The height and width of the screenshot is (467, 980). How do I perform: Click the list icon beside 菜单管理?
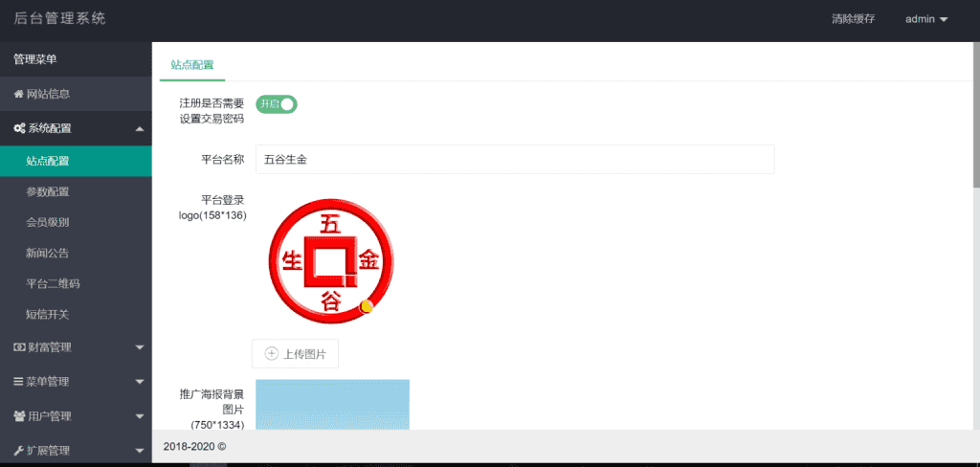pos(19,382)
